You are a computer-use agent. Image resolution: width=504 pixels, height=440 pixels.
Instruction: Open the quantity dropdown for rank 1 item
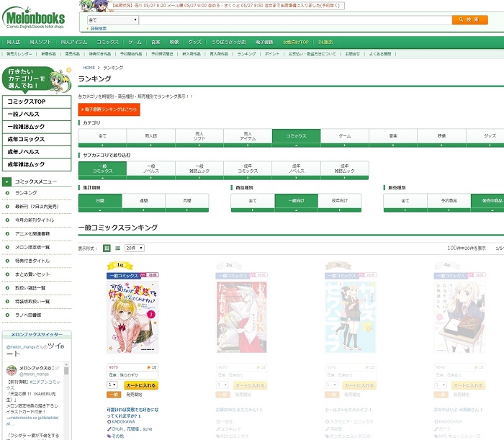pyautogui.click(x=112, y=385)
